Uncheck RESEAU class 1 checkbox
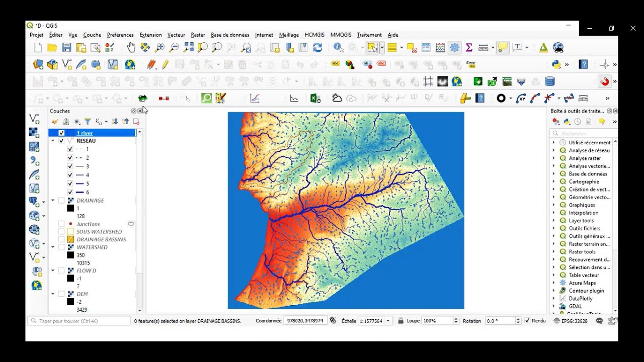The height and width of the screenshot is (362, 644). tap(70, 149)
